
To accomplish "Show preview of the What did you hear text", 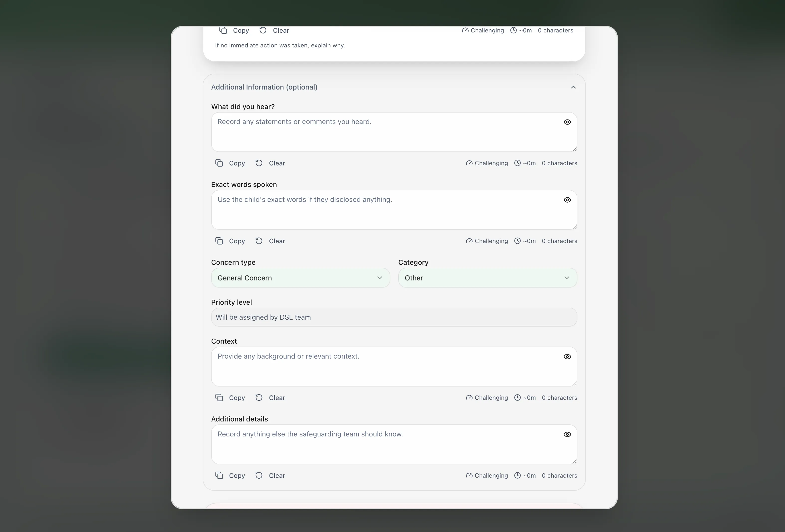I will (x=567, y=122).
